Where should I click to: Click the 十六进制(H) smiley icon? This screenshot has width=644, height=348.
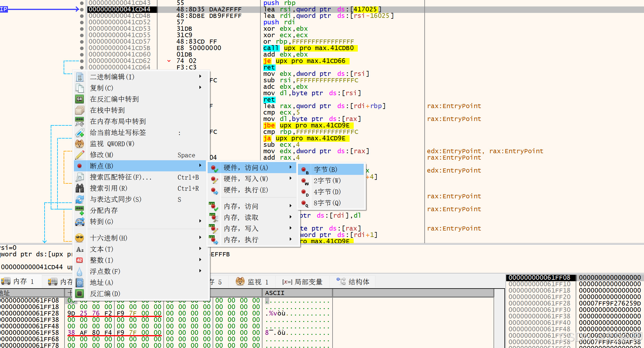(x=80, y=238)
